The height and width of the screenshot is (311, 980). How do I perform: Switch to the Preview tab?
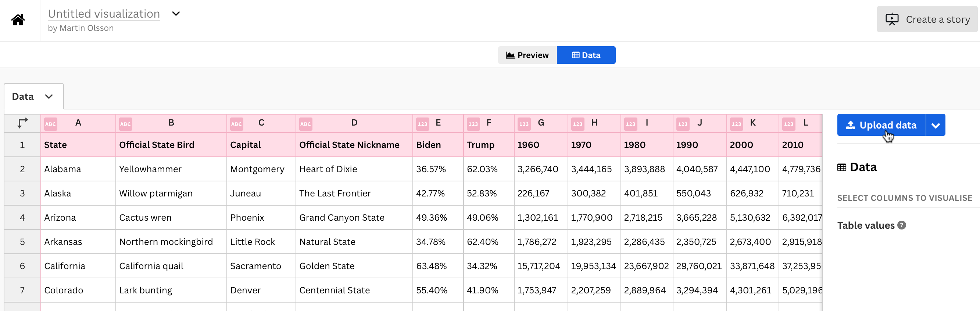click(x=527, y=55)
